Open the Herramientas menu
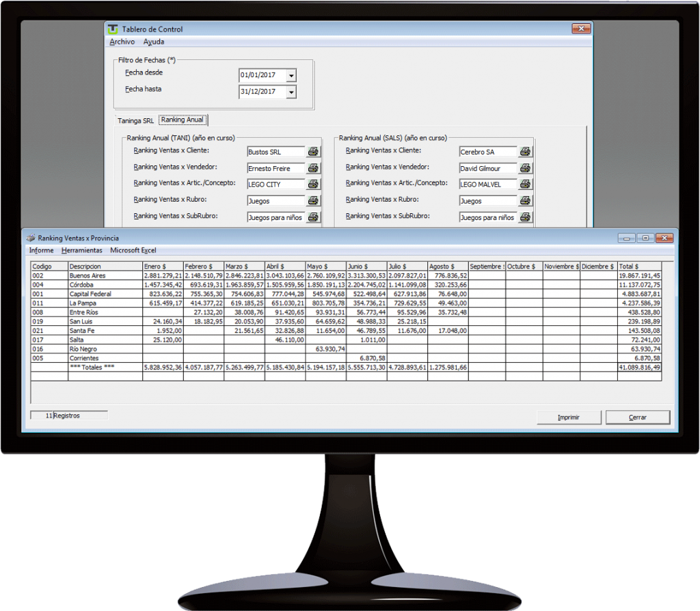Screen dimensions: 700x611 click(82, 250)
